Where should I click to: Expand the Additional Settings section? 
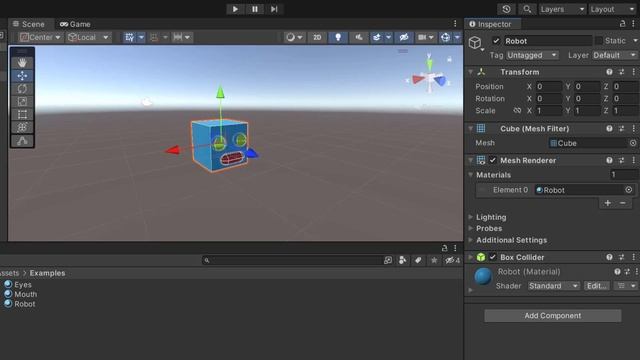click(471, 240)
